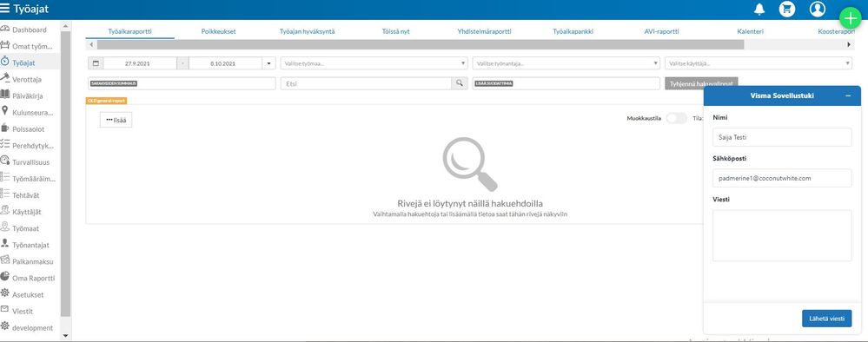Screen dimensions: 868x342
Task: Open the calendar icon of date range
Action: coord(96,63)
